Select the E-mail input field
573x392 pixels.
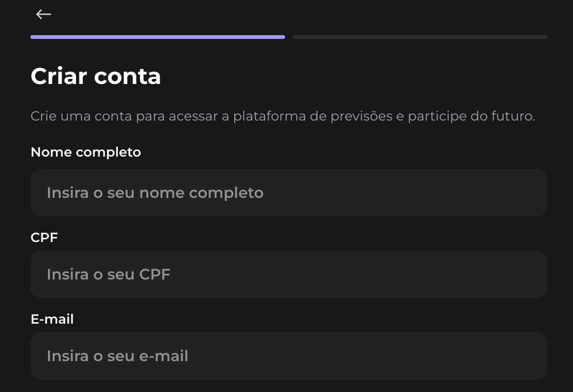[x=289, y=355]
